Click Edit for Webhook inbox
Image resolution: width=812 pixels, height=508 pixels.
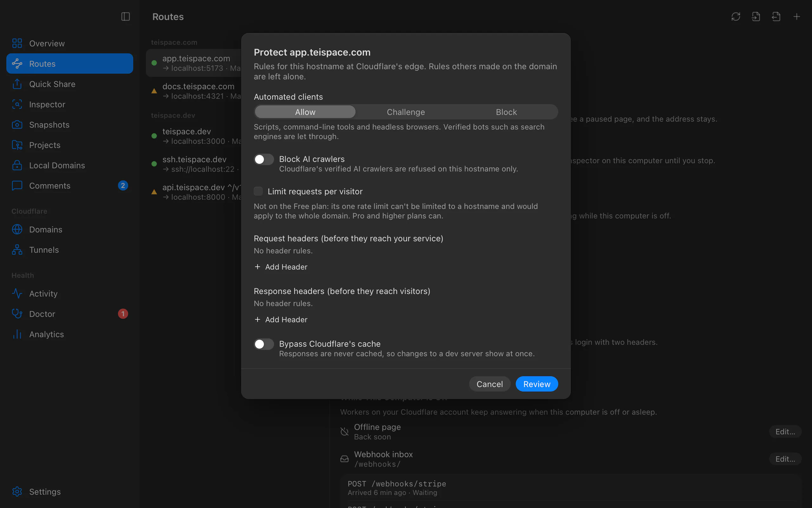(785, 459)
